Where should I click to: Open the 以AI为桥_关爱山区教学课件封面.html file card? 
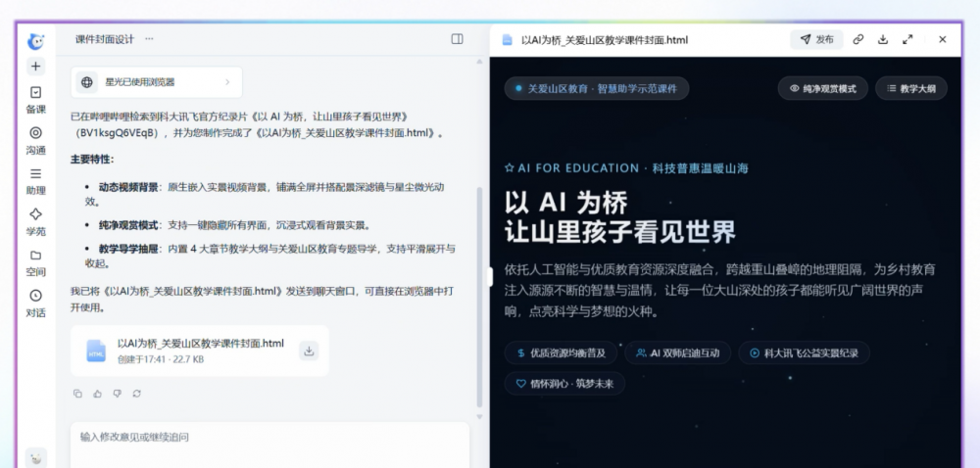click(x=199, y=351)
